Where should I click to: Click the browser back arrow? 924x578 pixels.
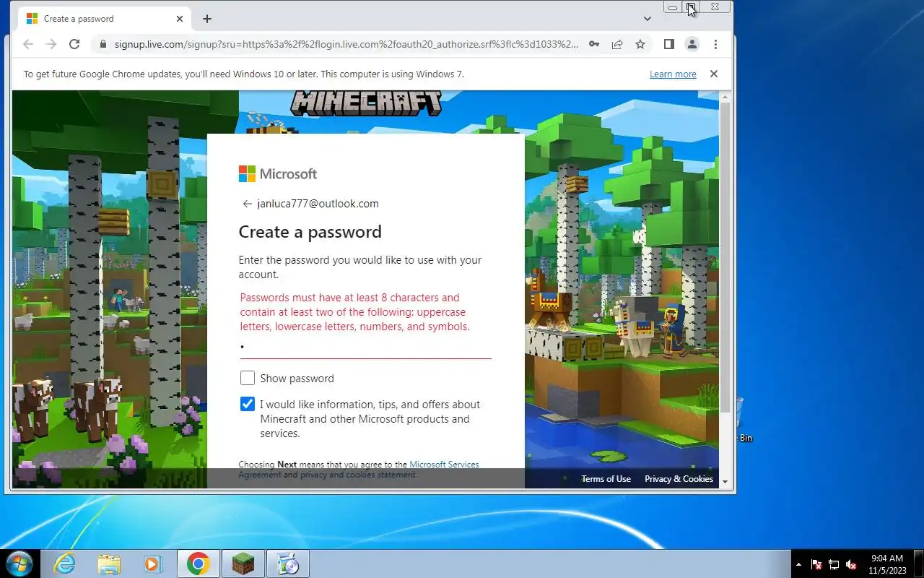[x=28, y=44]
